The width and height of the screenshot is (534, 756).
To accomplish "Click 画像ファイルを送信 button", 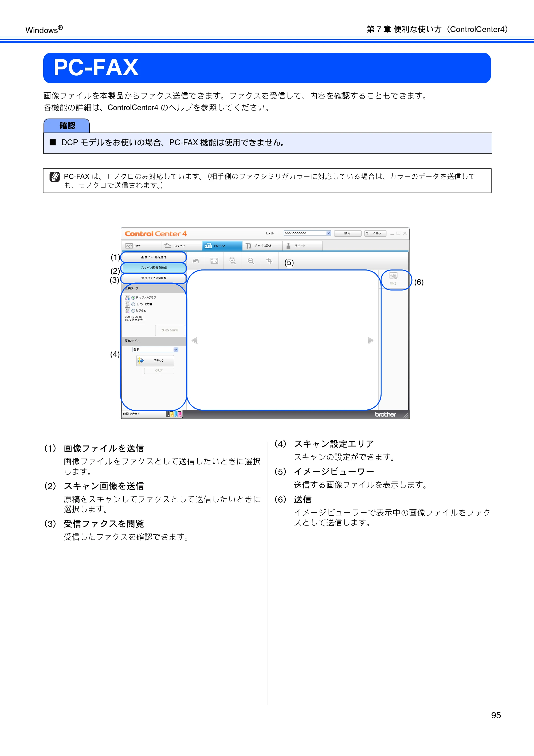I will point(154,257).
